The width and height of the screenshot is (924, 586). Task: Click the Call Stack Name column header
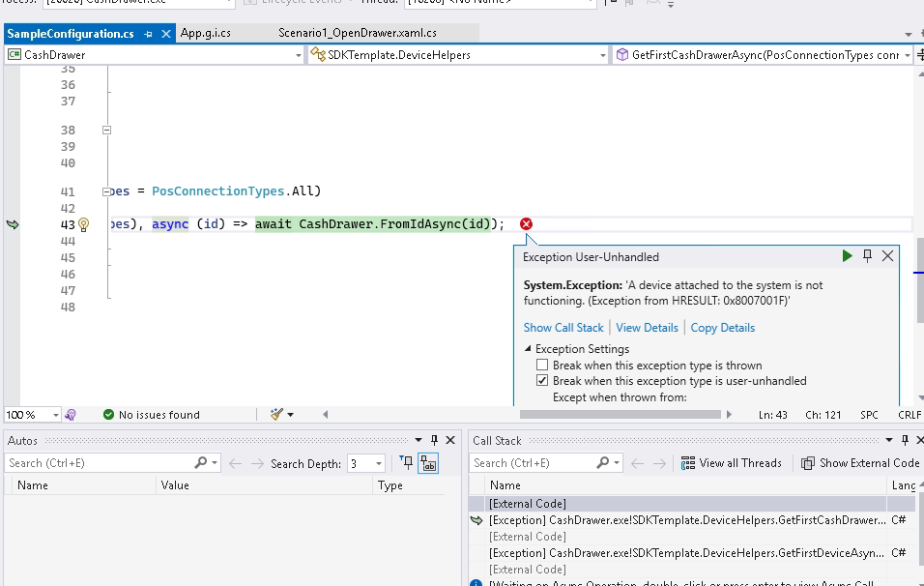tap(686, 485)
